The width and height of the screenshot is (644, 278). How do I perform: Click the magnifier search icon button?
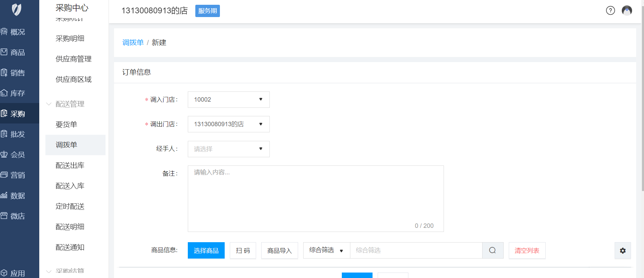tap(492, 250)
